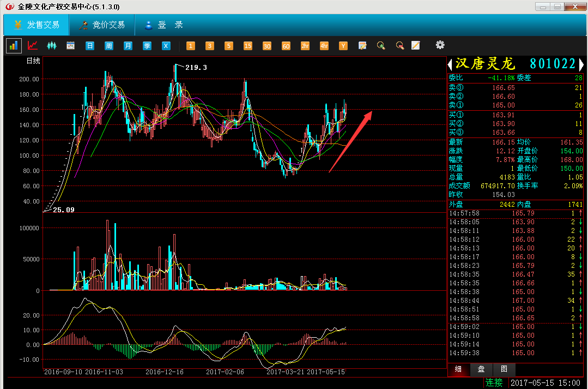
Task: Click the notepad pencil edit icon
Action: 415,46
